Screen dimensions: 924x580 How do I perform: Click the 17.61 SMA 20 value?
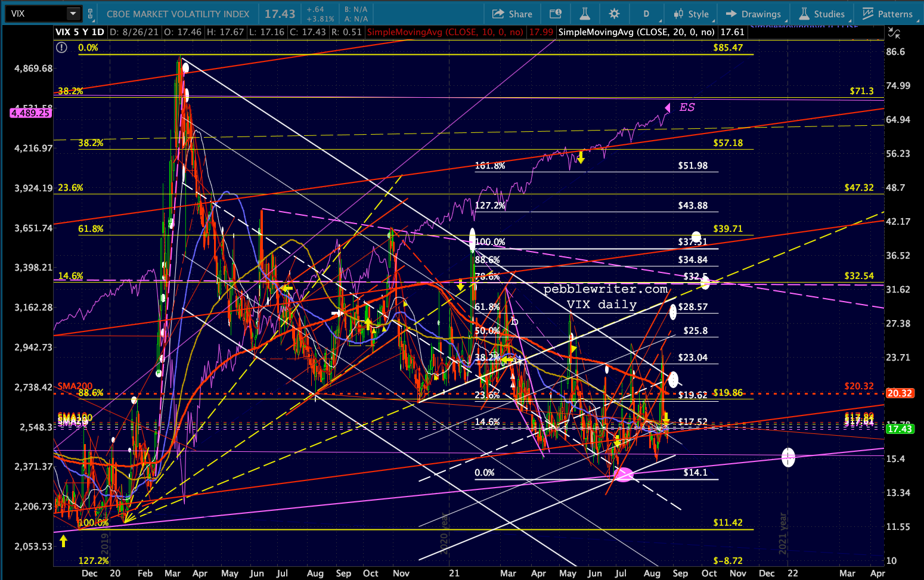(732, 32)
